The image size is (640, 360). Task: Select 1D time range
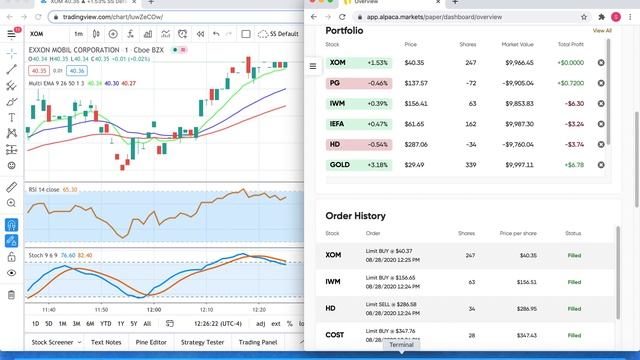point(36,324)
